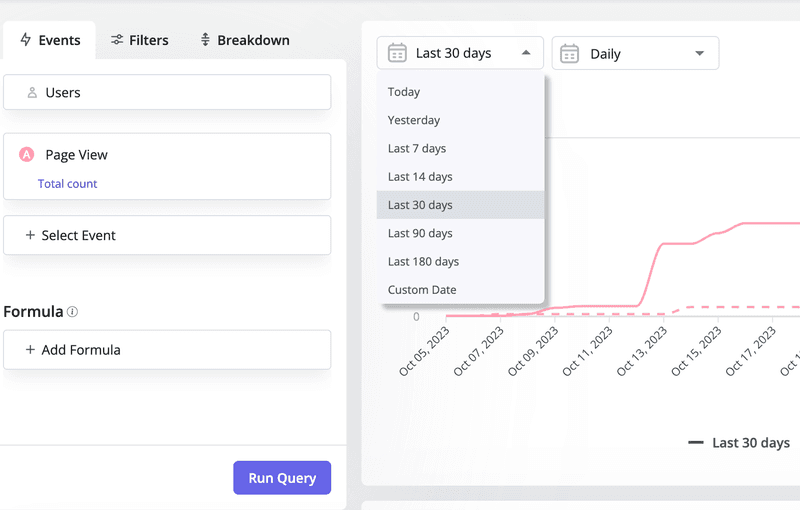This screenshot has height=510, width=800.
Task: Click the calendar icon in date range selector
Action: tap(397, 53)
